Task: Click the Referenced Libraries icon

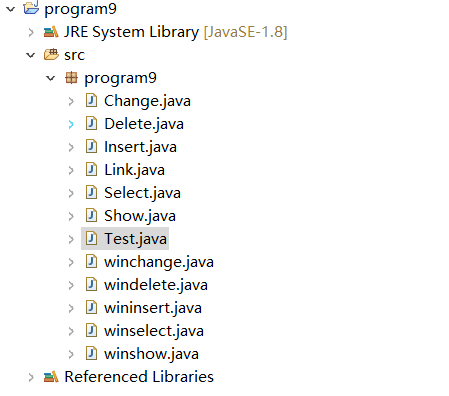Action: [51, 377]
